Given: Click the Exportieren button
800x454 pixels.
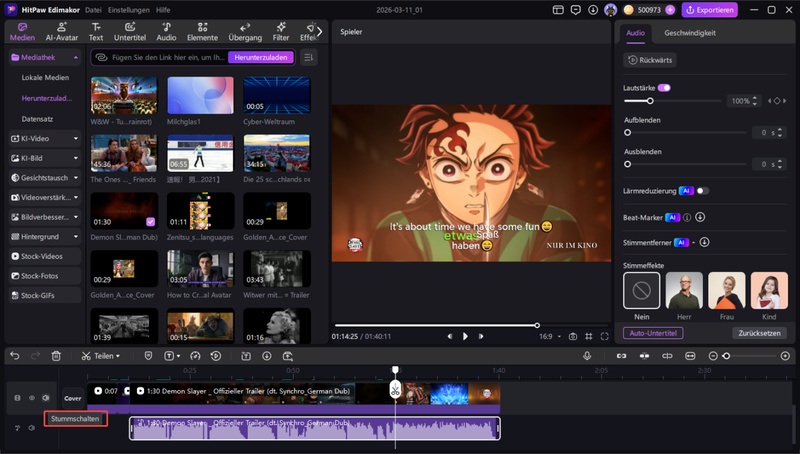Looking at the screenshot, I should 710,10.
